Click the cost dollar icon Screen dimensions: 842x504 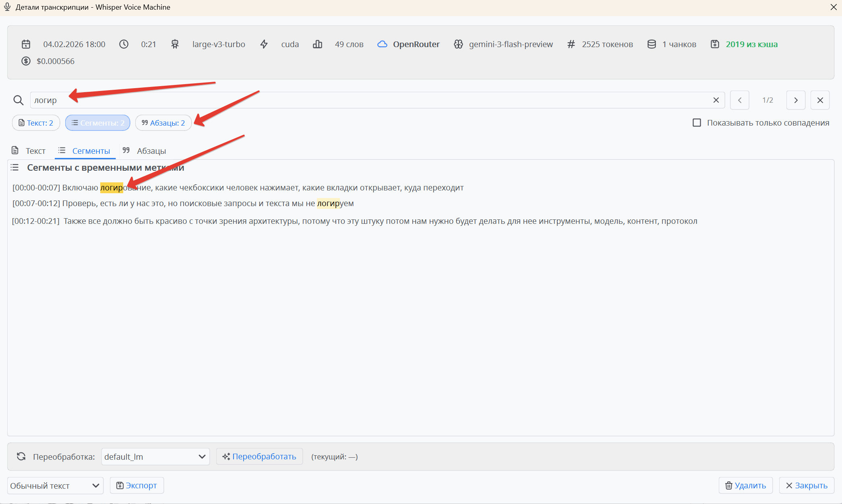[26, 61]
